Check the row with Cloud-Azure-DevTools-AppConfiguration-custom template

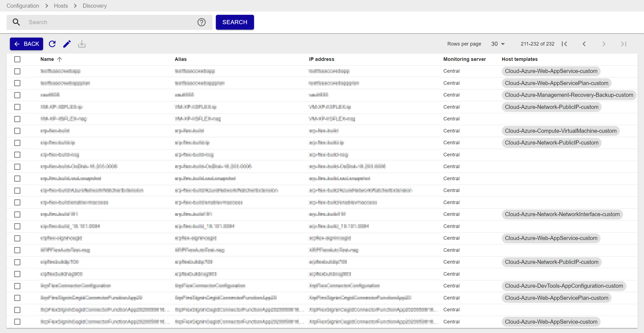tap(17, 286)
